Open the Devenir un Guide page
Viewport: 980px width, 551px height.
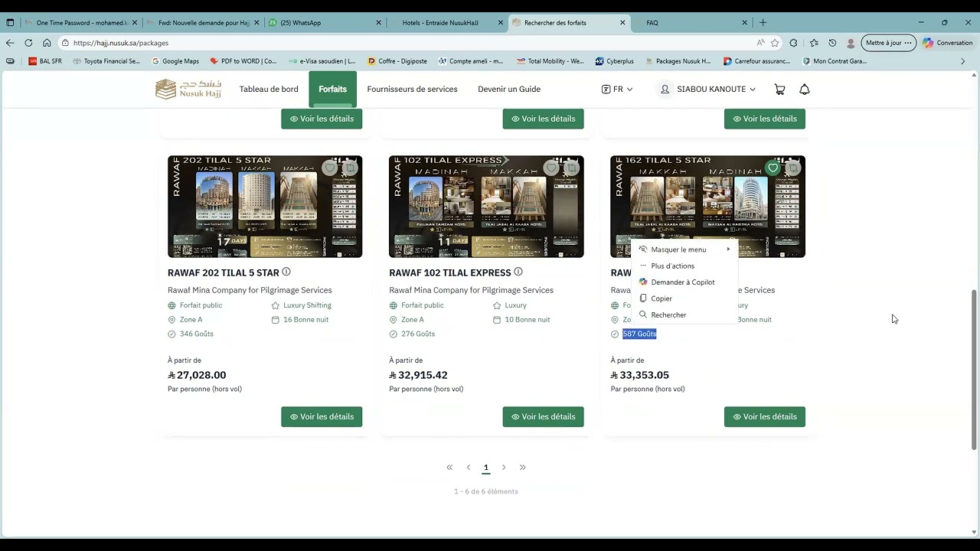[x=509, y=90]
